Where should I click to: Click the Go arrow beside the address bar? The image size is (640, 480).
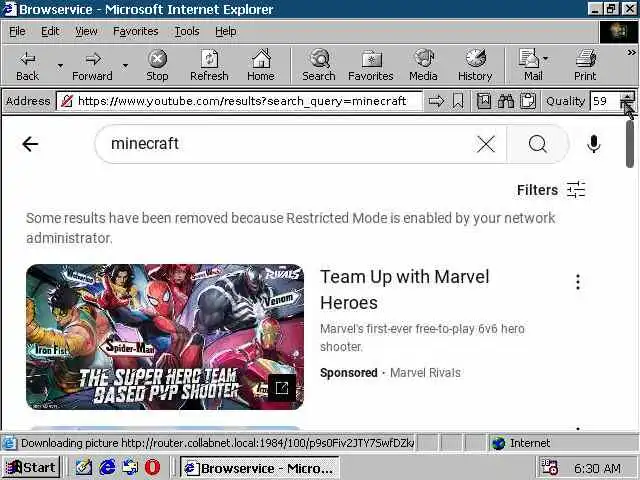[x=436, y=101]
